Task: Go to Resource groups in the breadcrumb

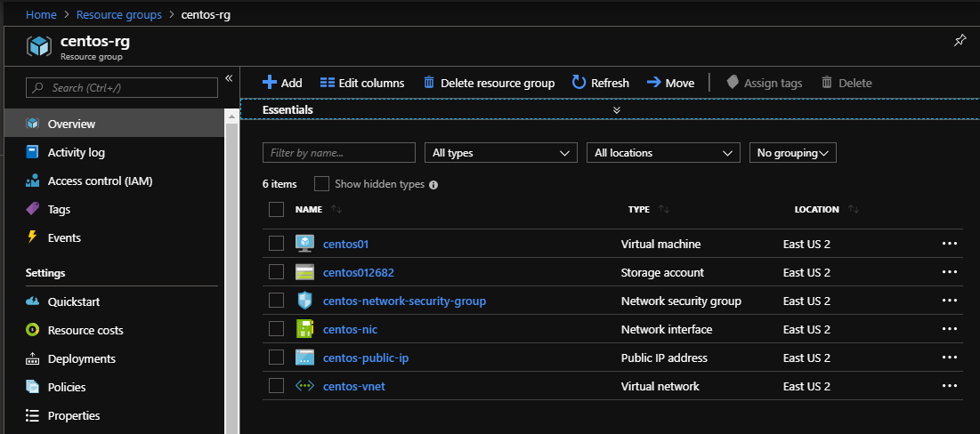Action: (x=118, y=14)
